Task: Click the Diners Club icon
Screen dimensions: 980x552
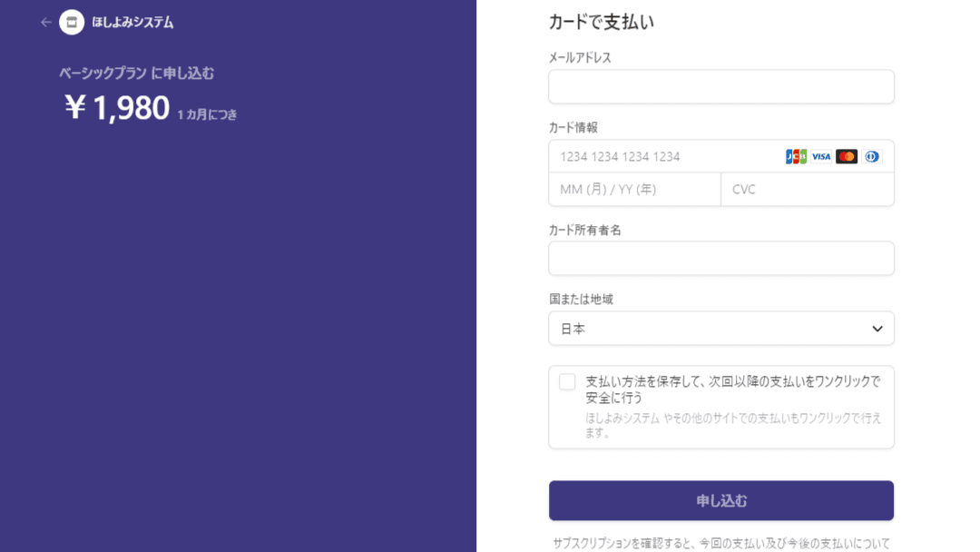Action: 871,156
